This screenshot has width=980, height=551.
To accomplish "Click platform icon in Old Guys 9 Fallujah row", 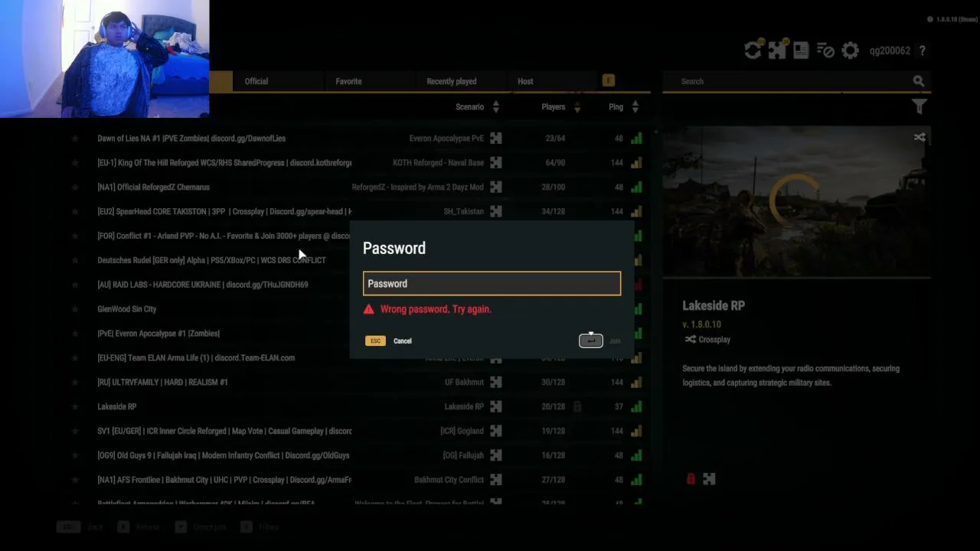I will (x=496, y=455).
